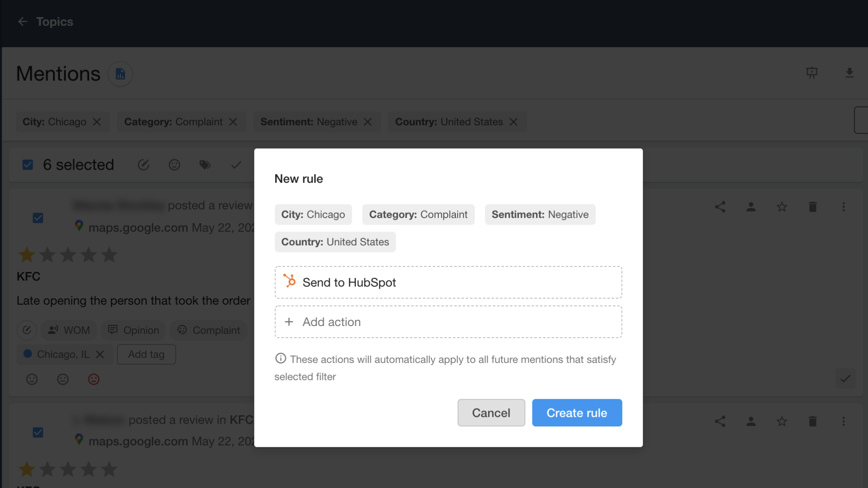Screen dimensions: 868x488
Task: Mark selected mentions done with checkmark icon
Action: pos(236,165)
